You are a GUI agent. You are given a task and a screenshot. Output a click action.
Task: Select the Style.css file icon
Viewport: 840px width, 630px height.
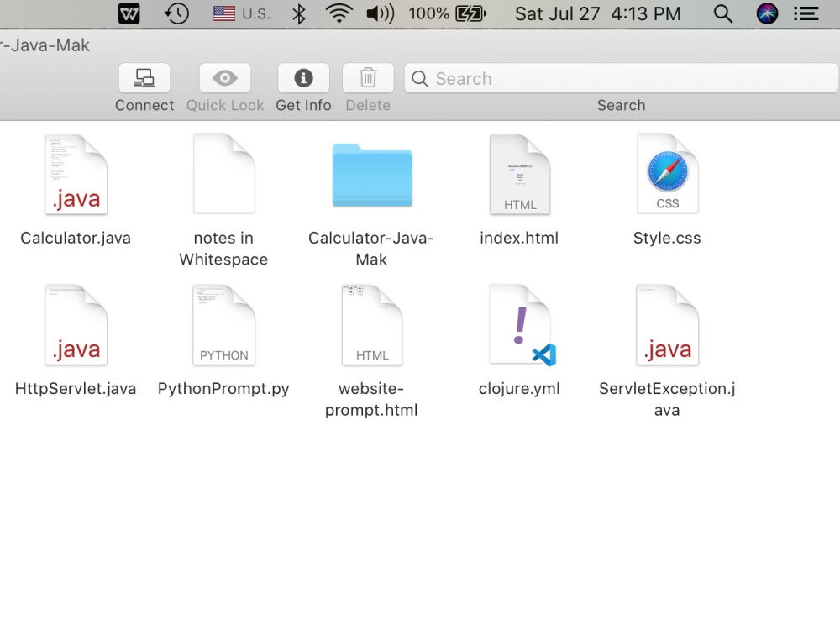668,173
